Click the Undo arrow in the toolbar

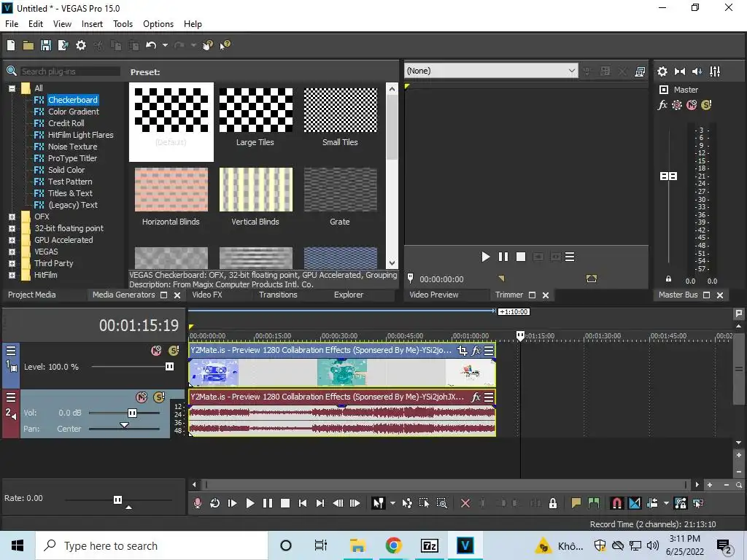tap(151, 45)
